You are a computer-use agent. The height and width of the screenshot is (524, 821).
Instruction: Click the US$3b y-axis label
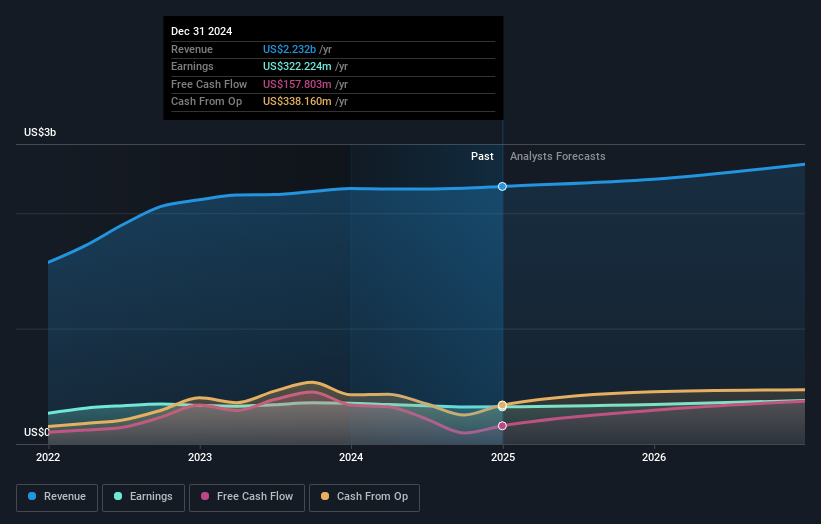[40, 132]
